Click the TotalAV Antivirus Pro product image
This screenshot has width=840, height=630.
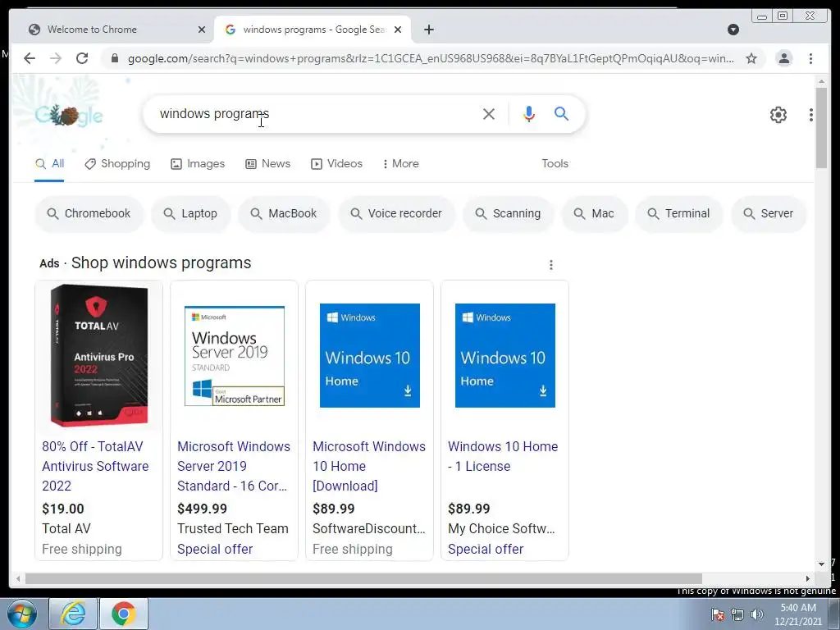pyautogui.click(x=99, y=355)
